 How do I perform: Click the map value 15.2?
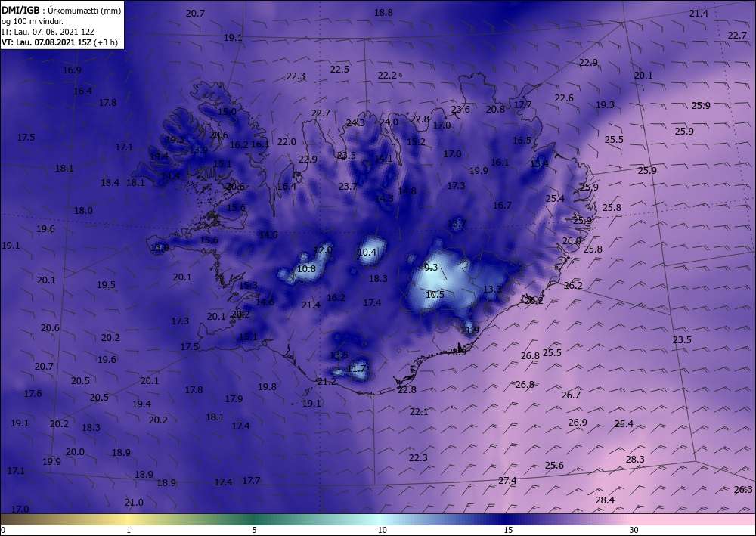pos(416,142)
